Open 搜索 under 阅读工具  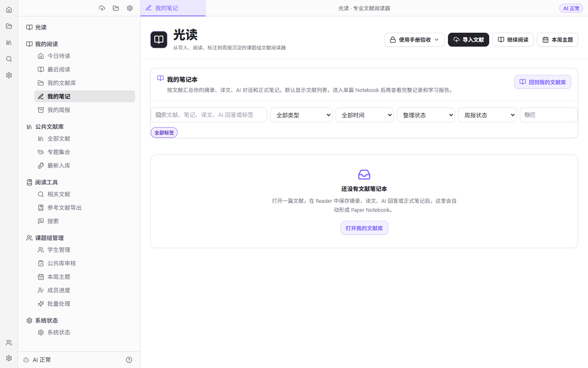(85, 221)
